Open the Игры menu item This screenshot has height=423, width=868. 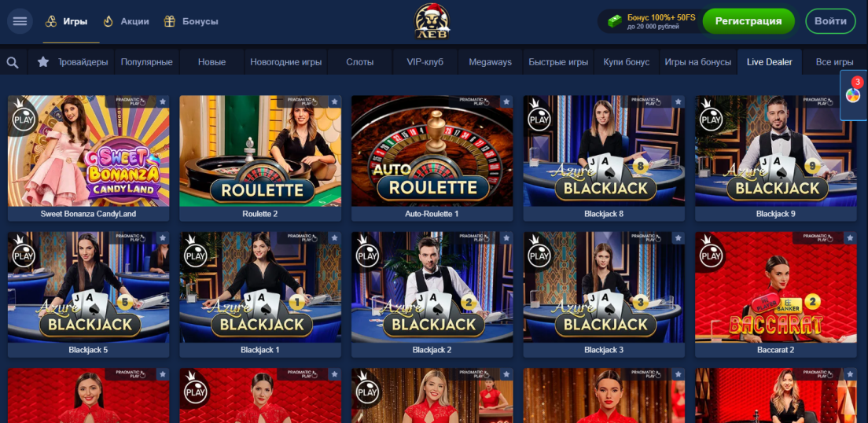pos(66,21)
